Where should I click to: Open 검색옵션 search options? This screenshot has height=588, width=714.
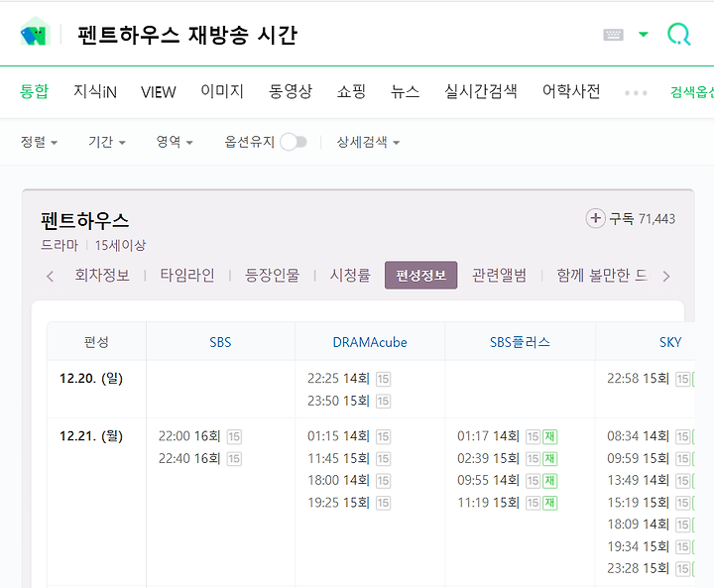[692, 92]
